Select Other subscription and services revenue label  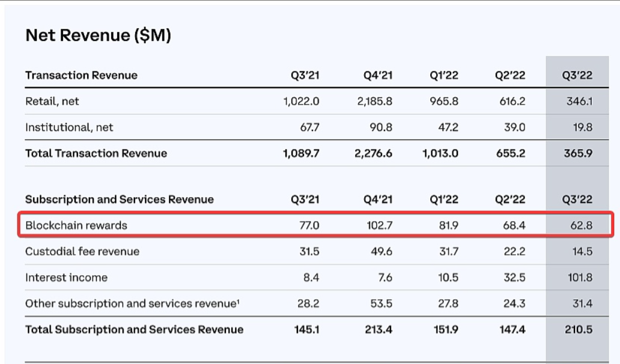pyautogui.click(x=133, y=303)
